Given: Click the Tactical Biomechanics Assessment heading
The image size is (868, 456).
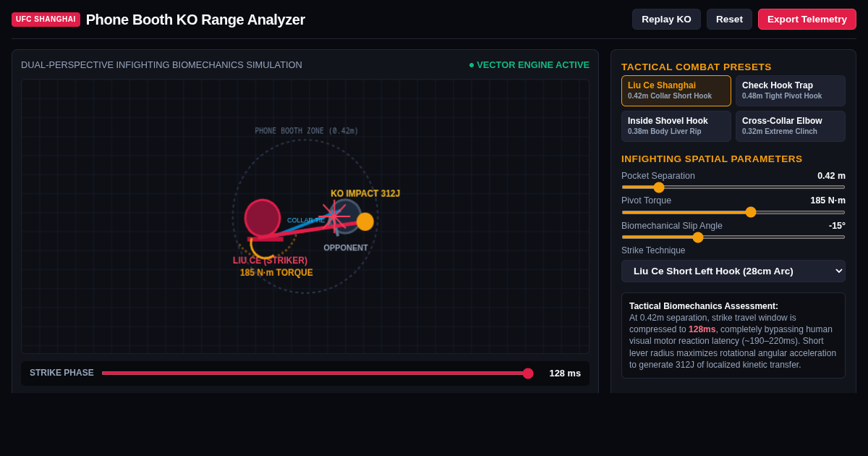Looking at the screenshot, I should [x=704, y=306].
